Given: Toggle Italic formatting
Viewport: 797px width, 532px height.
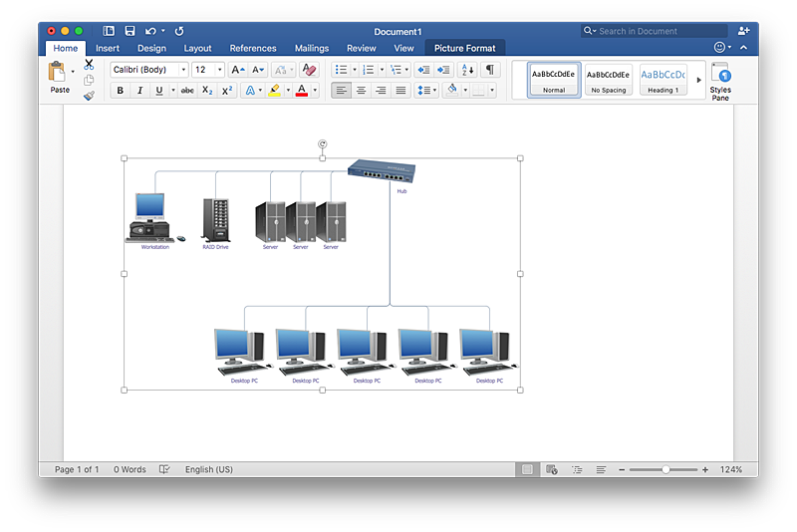Looking at the screenshot, I should pyautogui.click(x=139, y=91).
